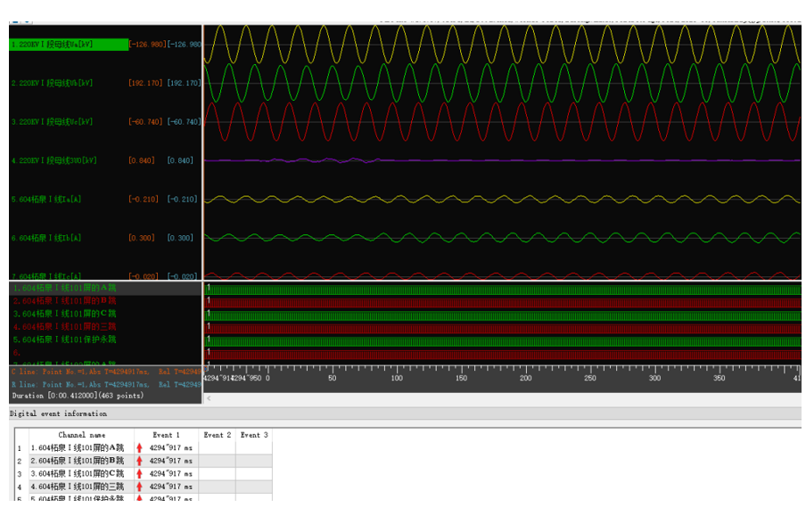The image size is (806, 532).
Task: Select channel 1 220KV I段母线Ua[kV] label
Action: 69,45
